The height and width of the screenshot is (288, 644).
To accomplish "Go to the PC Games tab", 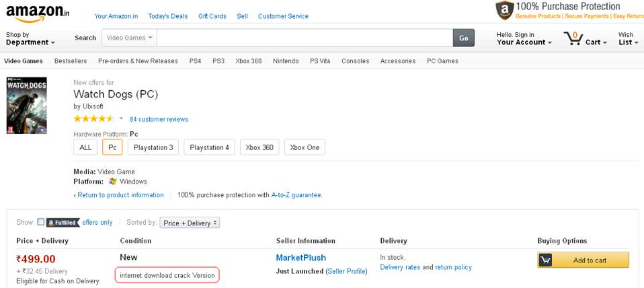I will (x=442, y=61).
